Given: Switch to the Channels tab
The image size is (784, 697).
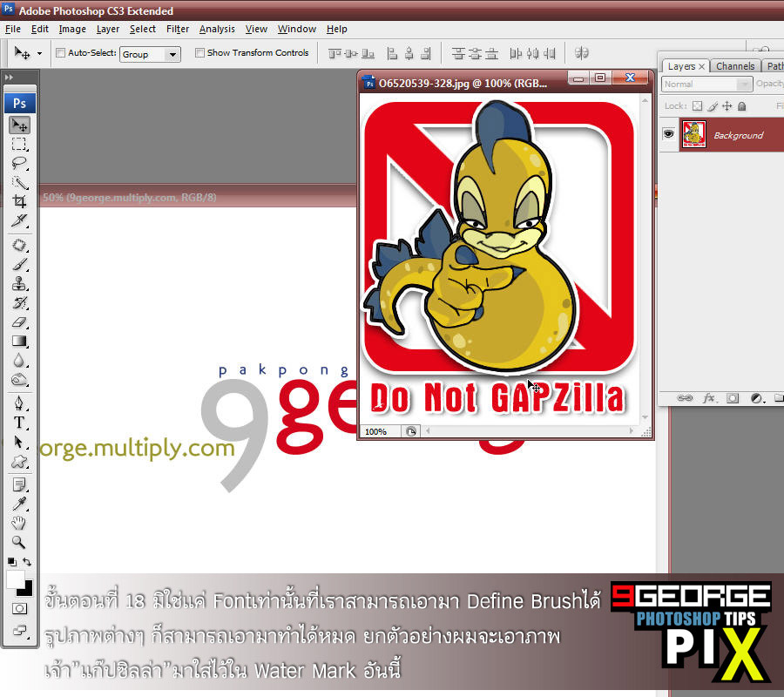Looking at the screenshot, I should pos(735,66).
